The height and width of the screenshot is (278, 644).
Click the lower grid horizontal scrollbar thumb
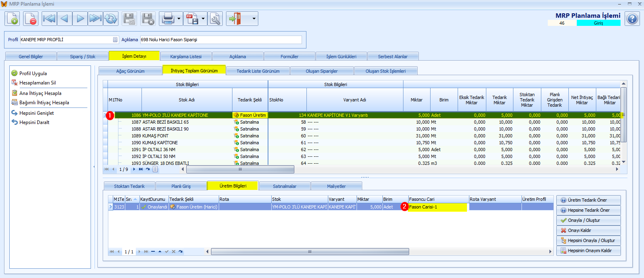pyautogui.click(x=310, y=252)
